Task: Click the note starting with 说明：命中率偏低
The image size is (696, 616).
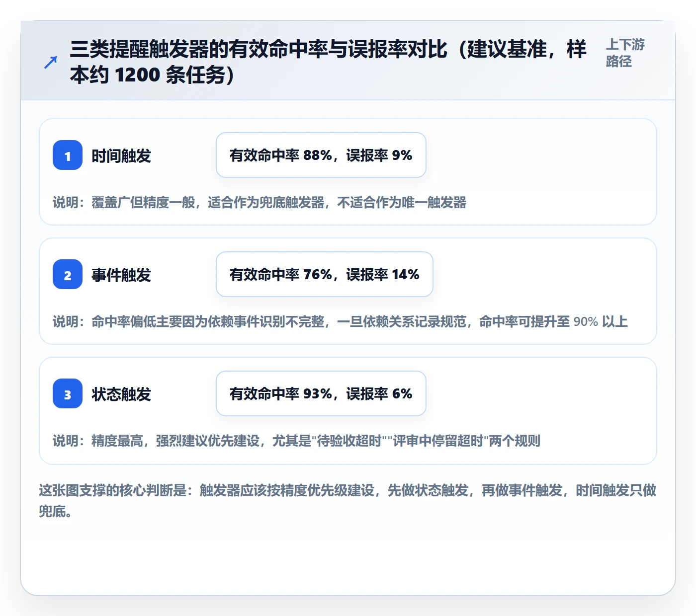Action: click(x=340, y=322)
